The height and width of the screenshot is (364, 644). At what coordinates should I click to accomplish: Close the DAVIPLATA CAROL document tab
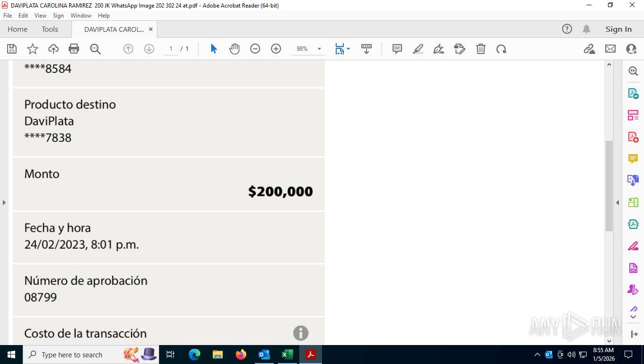pyautogui.click(x=151, y=29)
